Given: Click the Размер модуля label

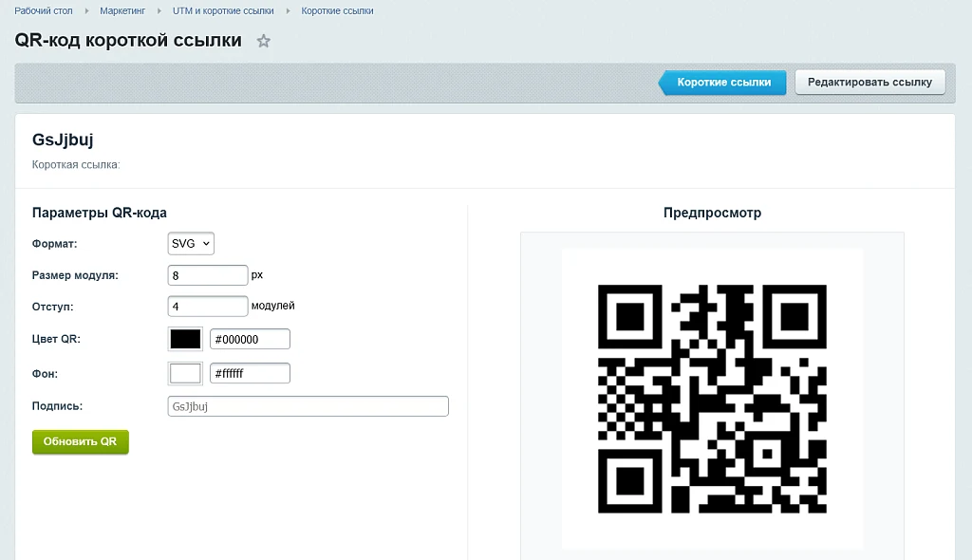Looking at the screenshot, I should tap(75, 275).
